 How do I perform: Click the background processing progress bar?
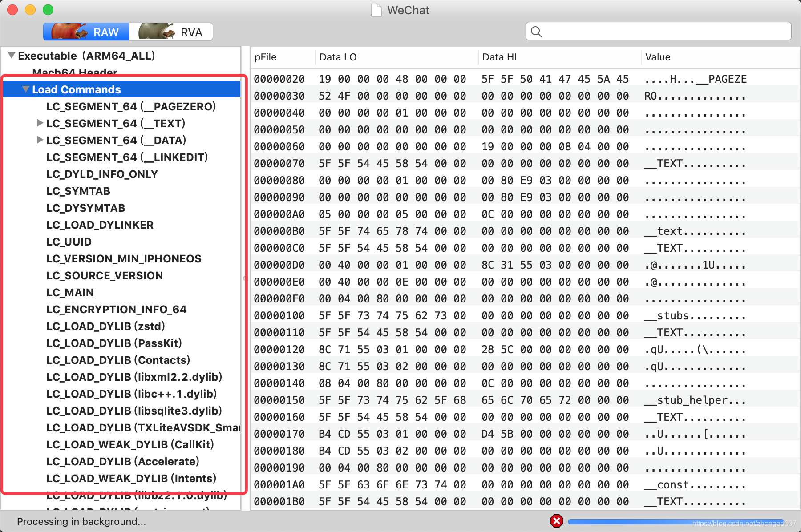pos(676,521)
